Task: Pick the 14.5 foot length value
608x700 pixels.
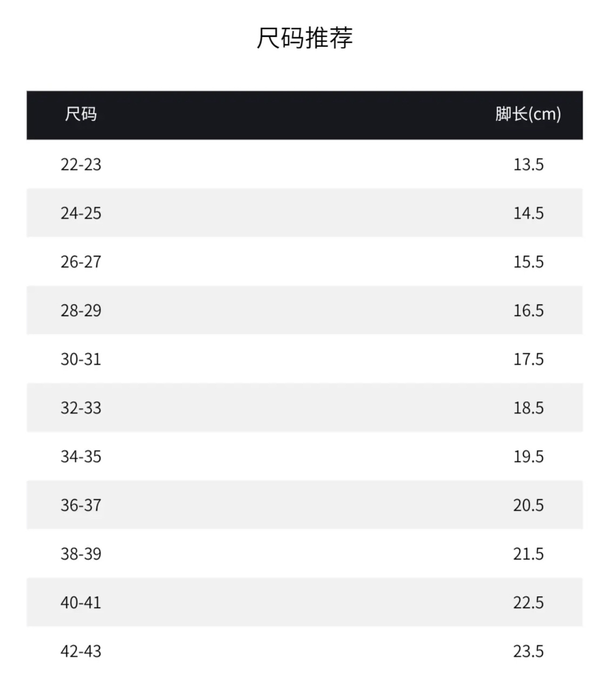Action: 528,213
